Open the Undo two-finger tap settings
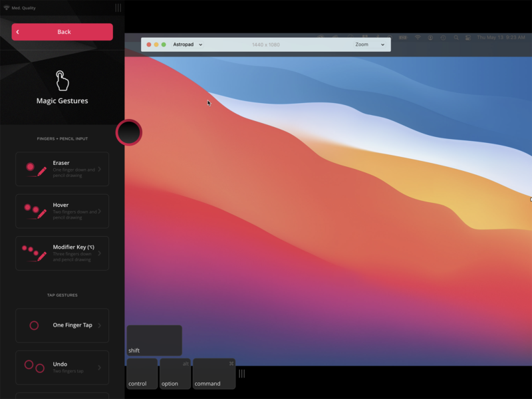 click(x=62, y=368)
